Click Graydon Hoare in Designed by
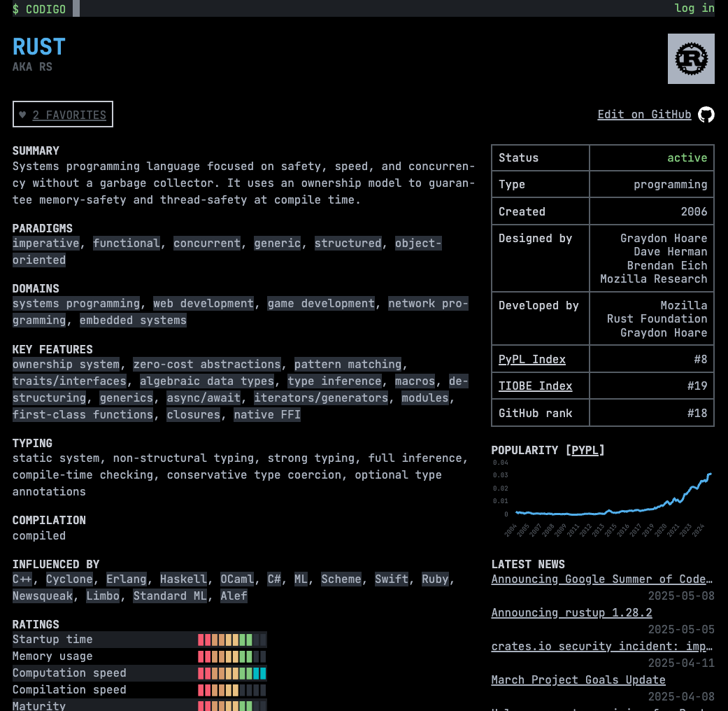This screenshot has width=728, height=711. [664, 238]
